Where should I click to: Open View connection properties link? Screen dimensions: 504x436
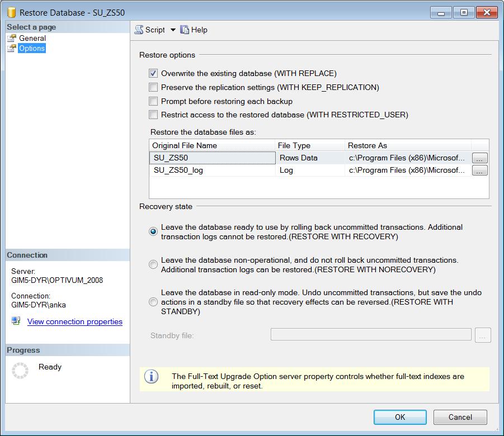coord(75,321)
